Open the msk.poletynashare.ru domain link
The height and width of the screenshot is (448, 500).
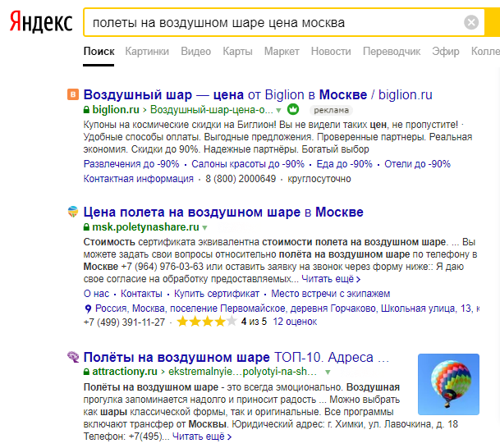click(145, 226)
